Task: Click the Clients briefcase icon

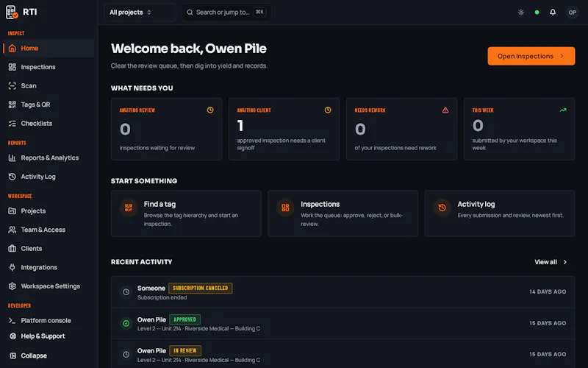Action: coord(12,249)
